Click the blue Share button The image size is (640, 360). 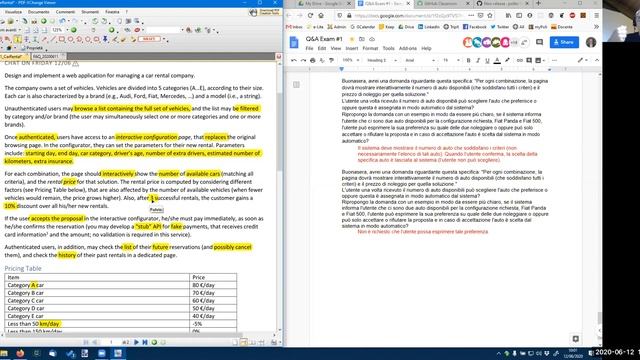(564, 42)
